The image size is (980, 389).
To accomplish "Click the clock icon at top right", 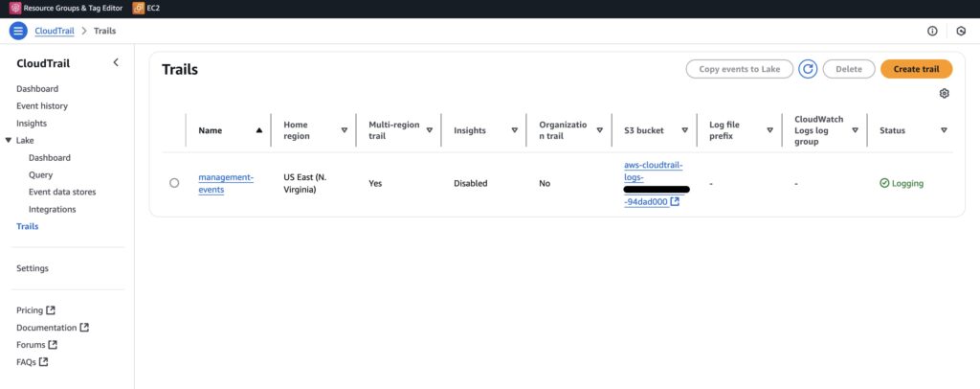I will (x=961, y=31).
